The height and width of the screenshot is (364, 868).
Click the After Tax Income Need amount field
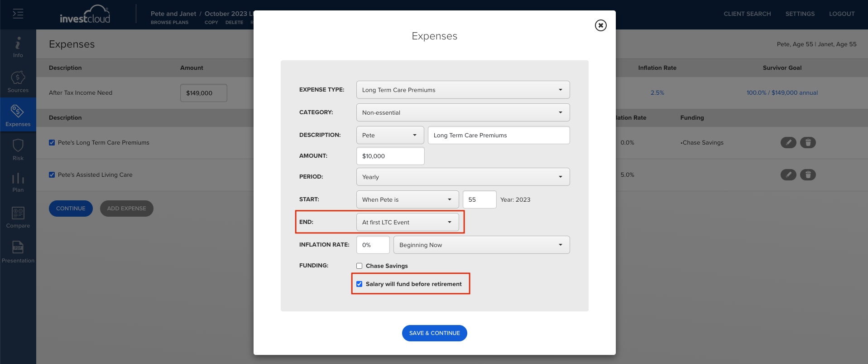[x=203, y=93]
